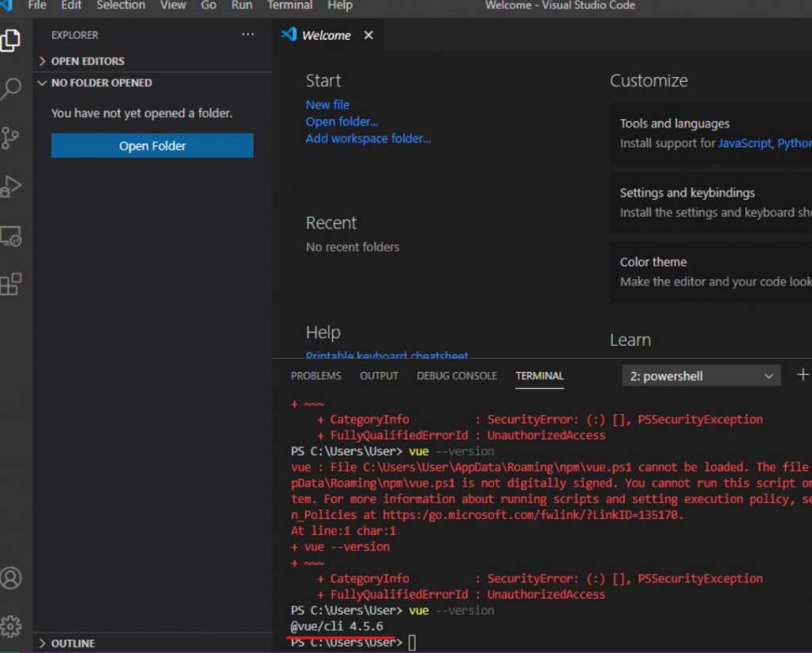This screenshot has height=653, width=812.
Task: Click the VS Code logo on Welcome tab
Action: 289,34
